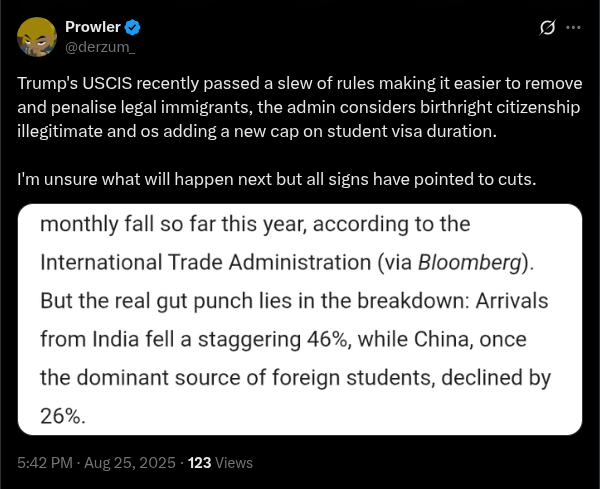This screenshot has width=600, height=489.
Task: Click the bold 123 view count number
Action: click(x=199, y=463)
